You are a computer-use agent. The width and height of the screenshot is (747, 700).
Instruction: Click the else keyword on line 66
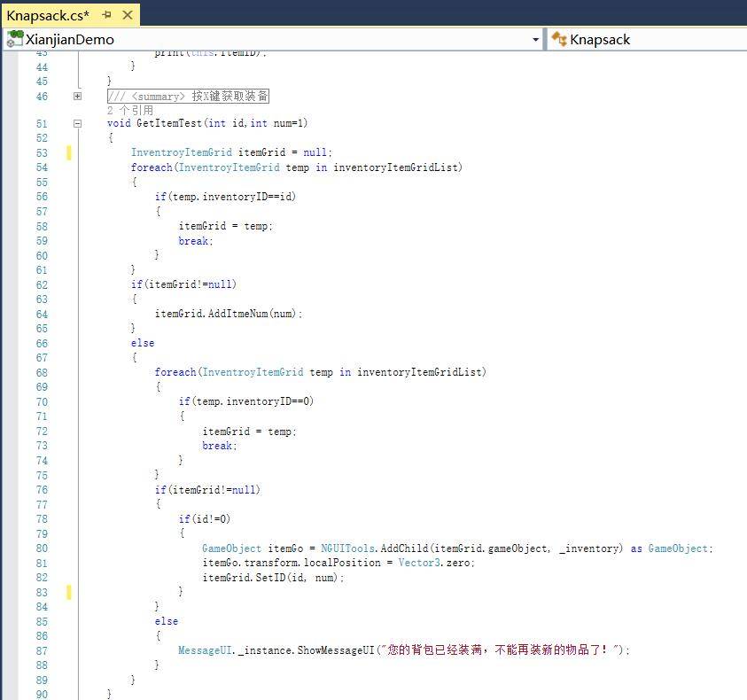(143, 343)
